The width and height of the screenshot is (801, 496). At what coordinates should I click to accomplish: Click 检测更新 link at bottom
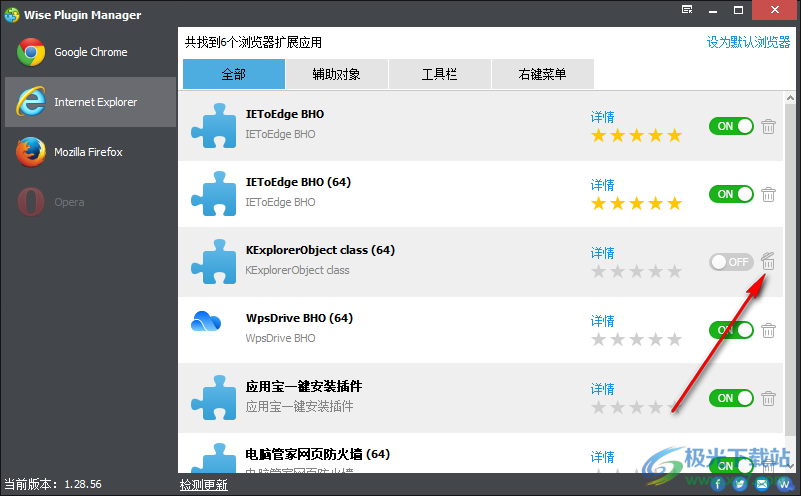pyautogui.click(x=203, y=484)
